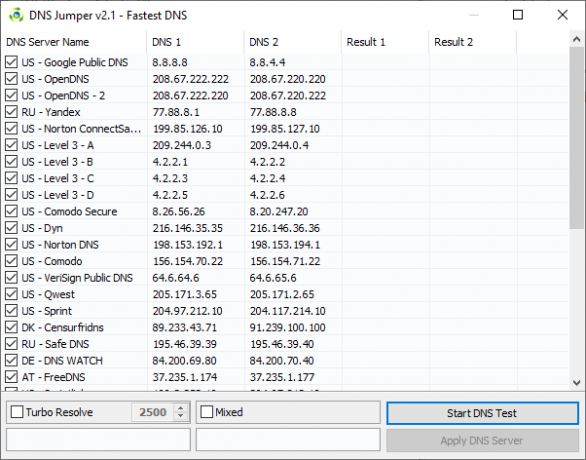Click the DNS Jumper app icon in title bar
586x460 pixels.
[x=16, y=15]
